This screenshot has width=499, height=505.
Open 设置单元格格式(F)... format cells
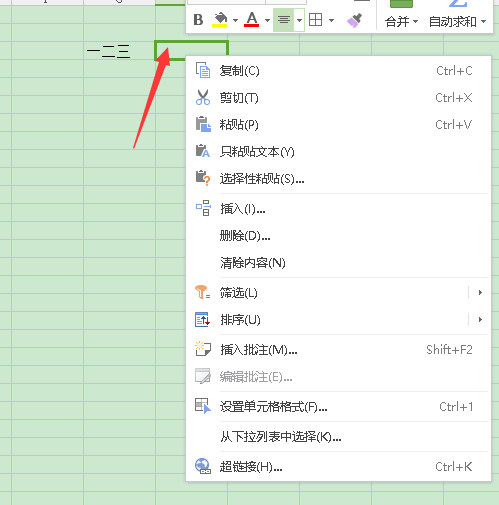(x=338, y=407)
